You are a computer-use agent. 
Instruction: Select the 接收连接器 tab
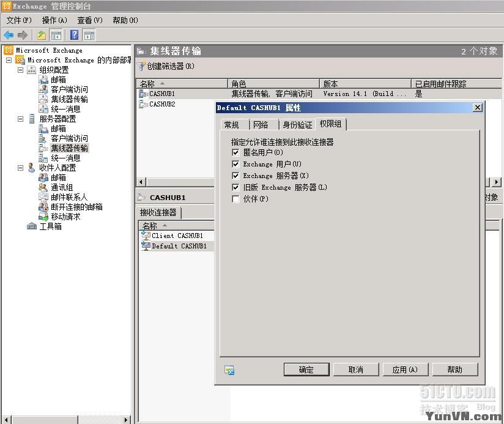[158, 212]
